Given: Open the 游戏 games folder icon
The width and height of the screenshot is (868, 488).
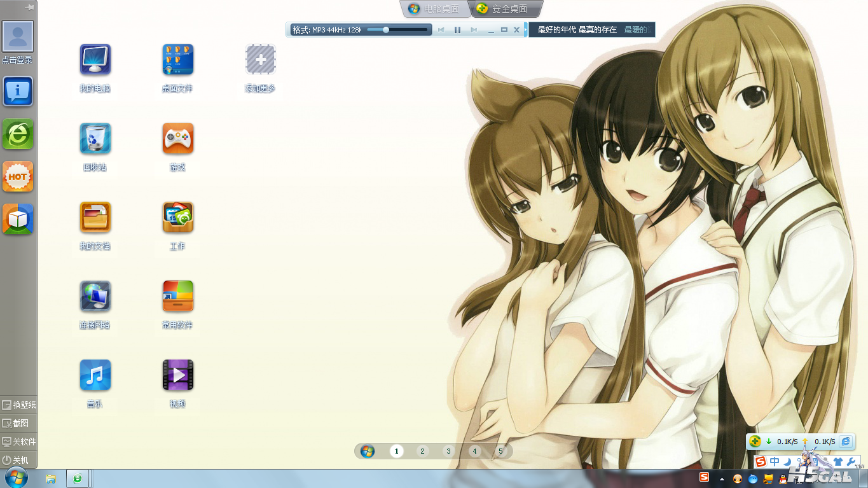Looking at the screenshot, I should (x=177, y=139).
